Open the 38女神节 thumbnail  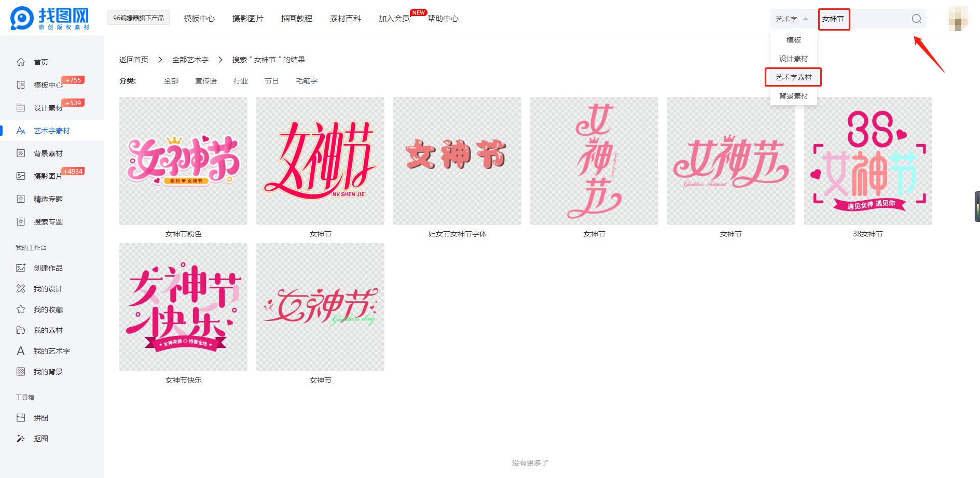click(868, 161)
